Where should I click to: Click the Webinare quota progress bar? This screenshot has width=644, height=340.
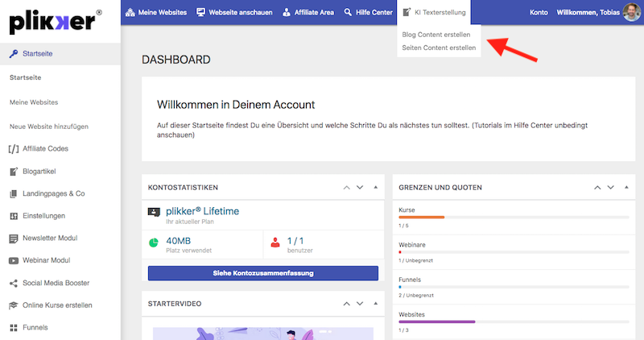pos(514,252)
